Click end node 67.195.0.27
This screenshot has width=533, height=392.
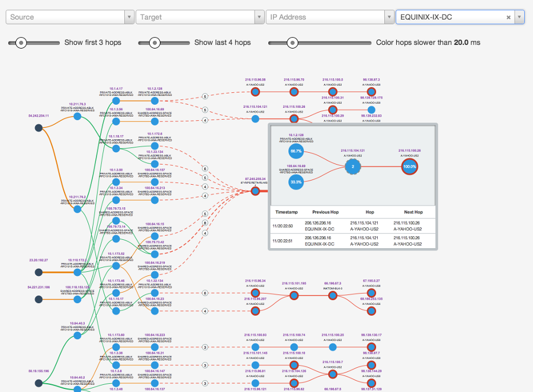pyautogui.click(x=371, y=293)
